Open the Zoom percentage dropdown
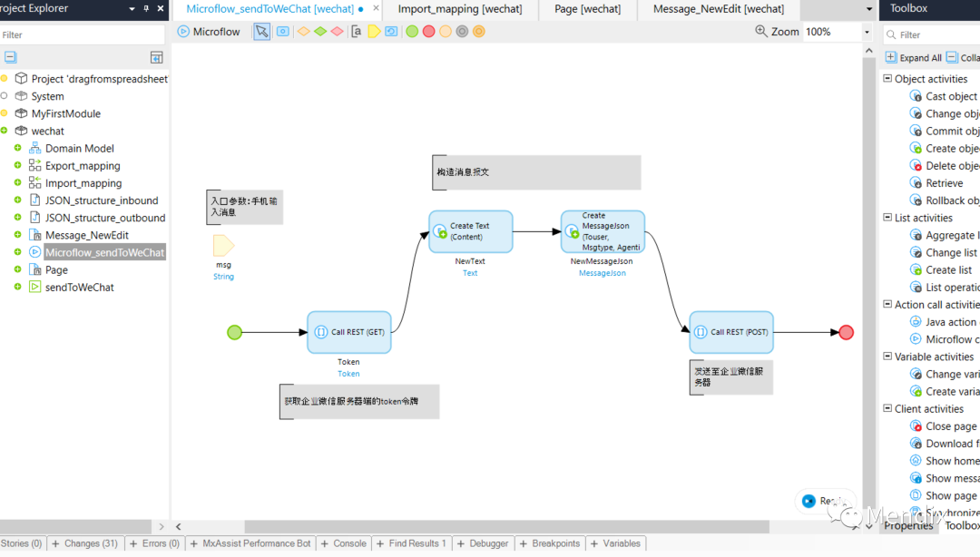 pos(867,32)
